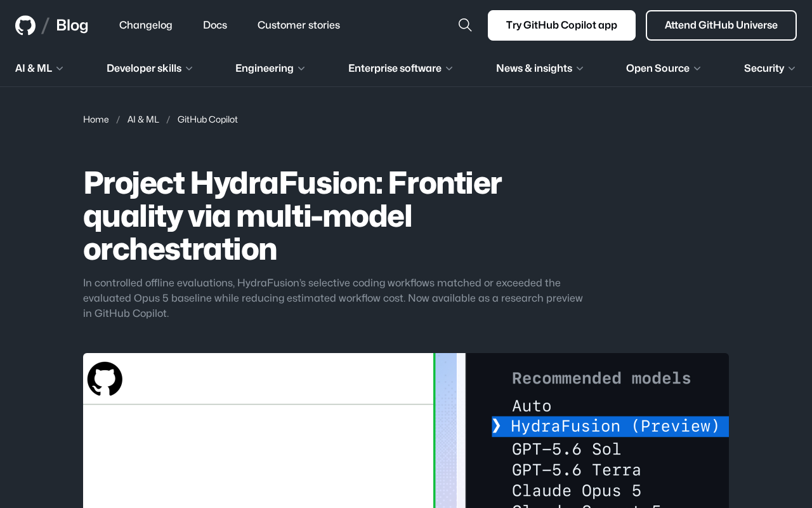Open the Changelog page
812x508 pixels.
[x=146, y=25]
